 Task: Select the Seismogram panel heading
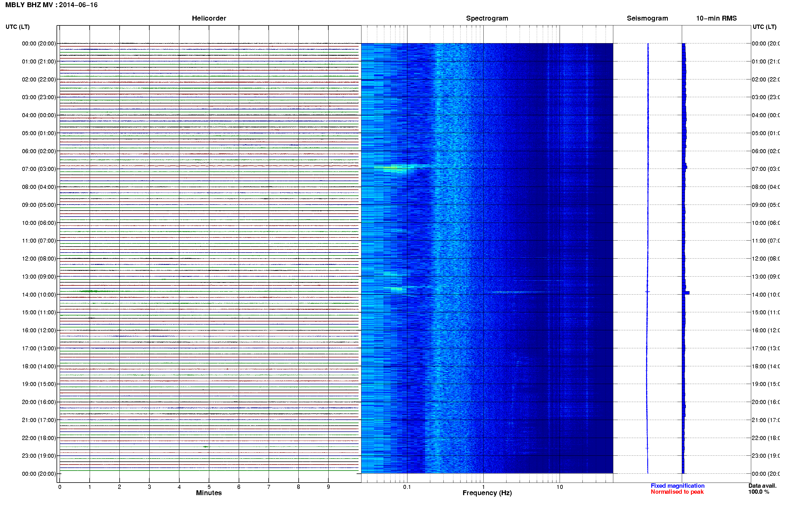coord(647,19)
